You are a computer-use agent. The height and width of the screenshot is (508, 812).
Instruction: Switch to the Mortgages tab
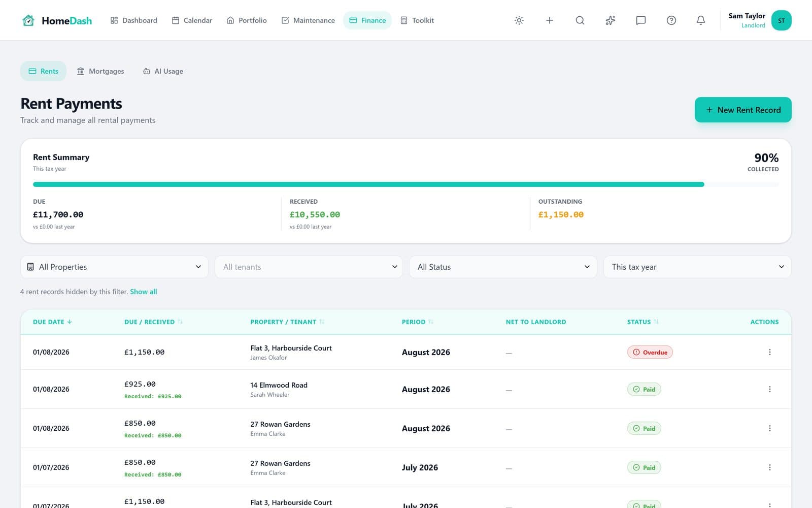point(100,71)
